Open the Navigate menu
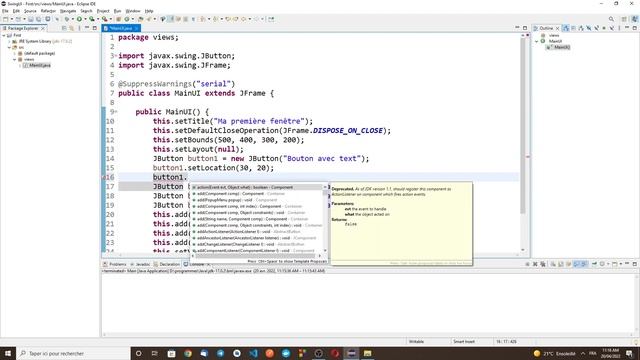Image resolution: width=640 pixels, height=360 pixels. tap(68, 11)
